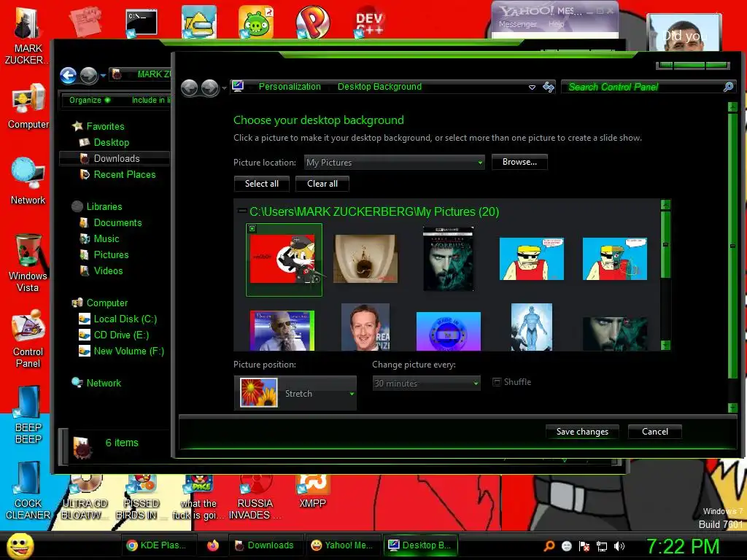Uncheck the first wallpaper's selection checkbox
This screenshot has height=560, width=747.
[x=252, y=228]
